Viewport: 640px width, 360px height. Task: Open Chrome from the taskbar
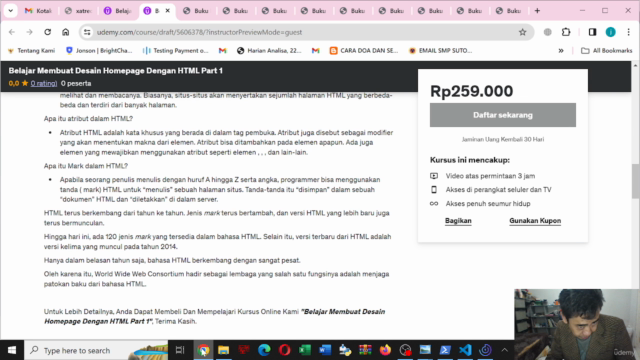click(x=203, y=350)
